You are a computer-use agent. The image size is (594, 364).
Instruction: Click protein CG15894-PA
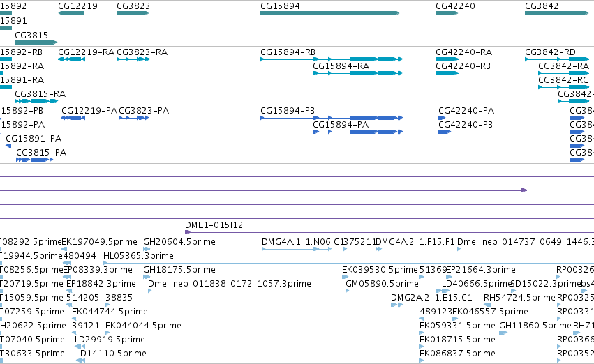[341, 125]
